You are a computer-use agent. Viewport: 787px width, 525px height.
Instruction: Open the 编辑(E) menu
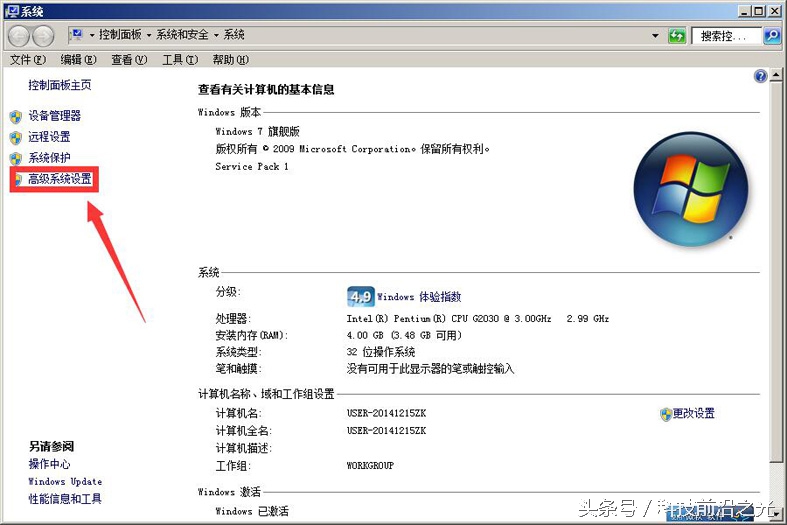click(x=78, y=60)
